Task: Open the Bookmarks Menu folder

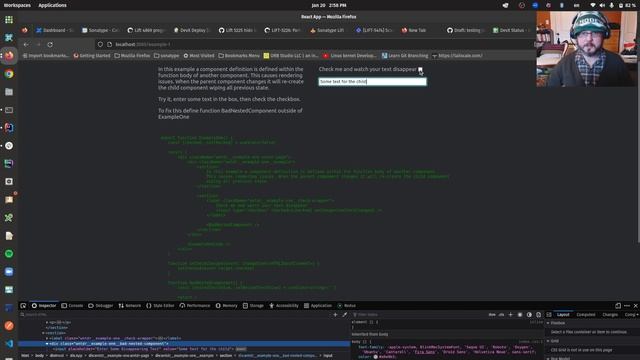Action: click(239, 56)
